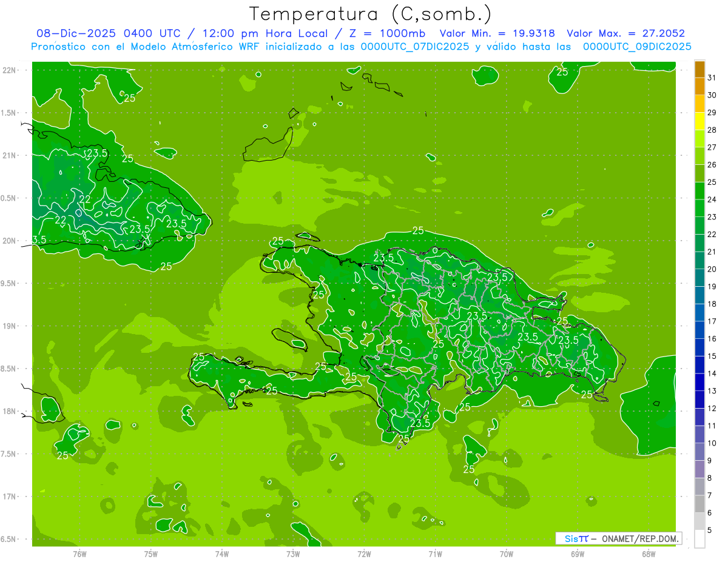The image size is (728, 562).
Task: Click the "19" label on the color scale
Action: [712, 287]
